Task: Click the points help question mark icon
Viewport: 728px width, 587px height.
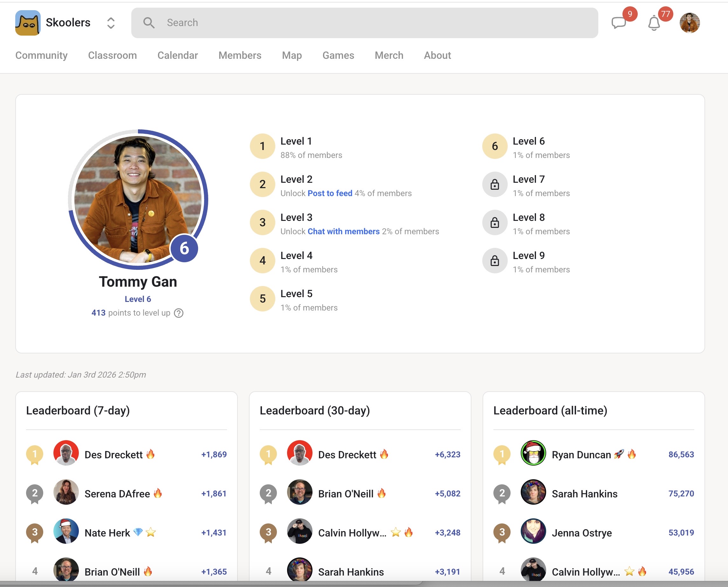Action: (179, 313)
